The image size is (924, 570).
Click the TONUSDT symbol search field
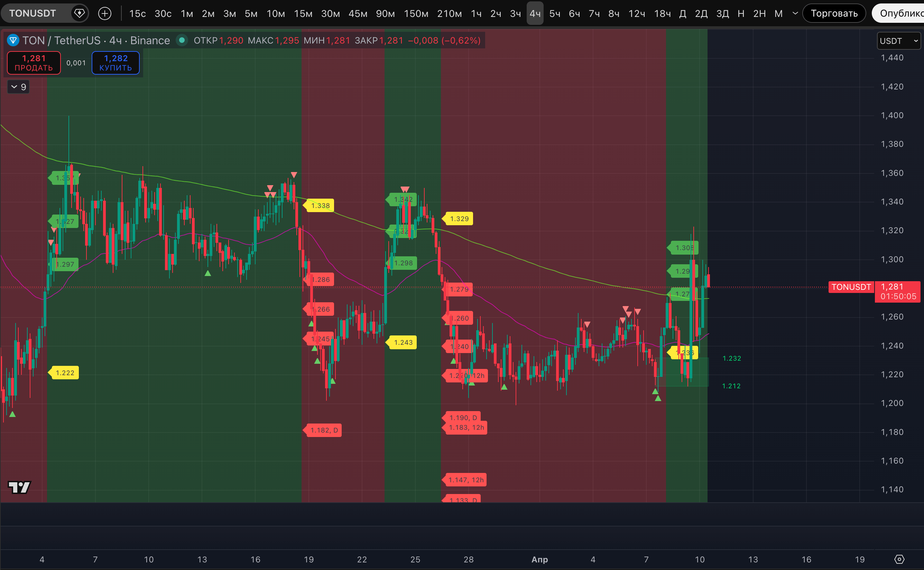(33, 13)
